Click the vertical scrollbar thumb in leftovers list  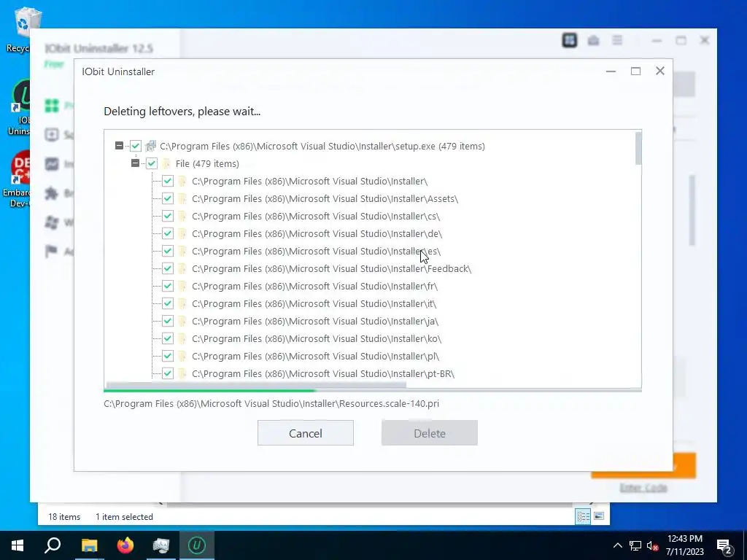click(x=638, y=149)
